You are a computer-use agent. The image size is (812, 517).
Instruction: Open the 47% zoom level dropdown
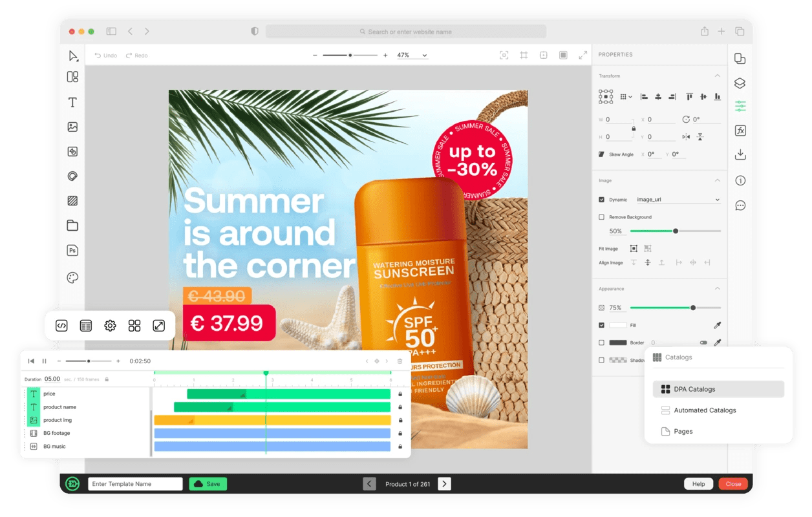pos(412,56)
